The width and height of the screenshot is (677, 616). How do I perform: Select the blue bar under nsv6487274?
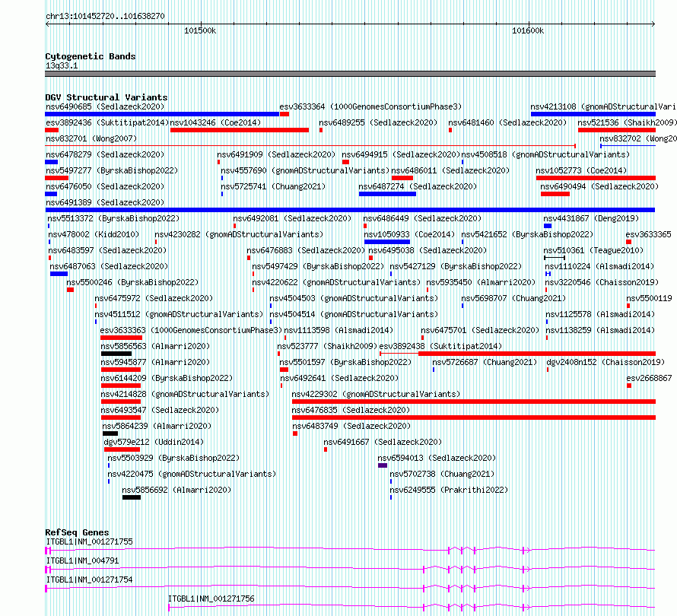pyautogui.click(x=387, y=194)
